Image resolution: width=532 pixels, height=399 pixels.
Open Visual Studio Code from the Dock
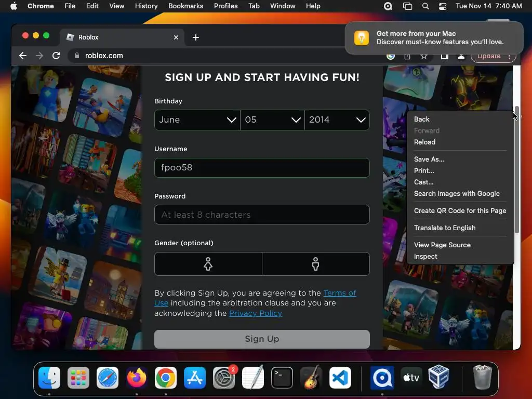coord(340,378)
